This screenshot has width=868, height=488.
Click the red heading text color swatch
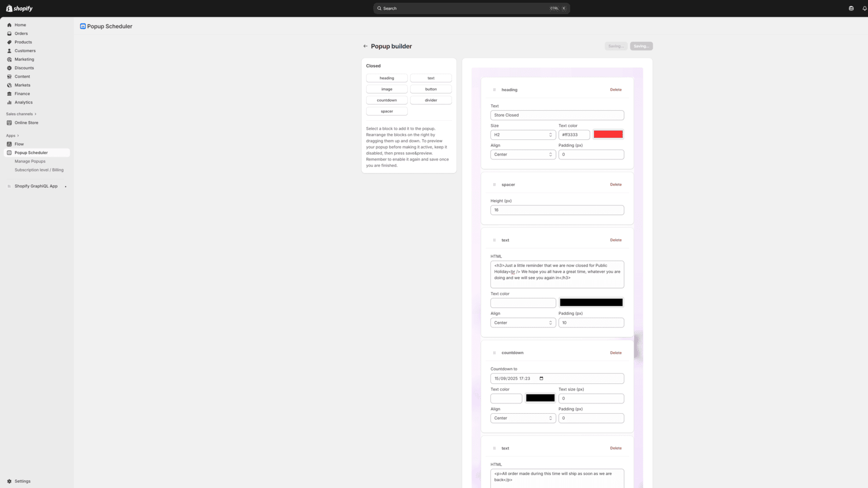pyautogui.click(x=608, y=134)
